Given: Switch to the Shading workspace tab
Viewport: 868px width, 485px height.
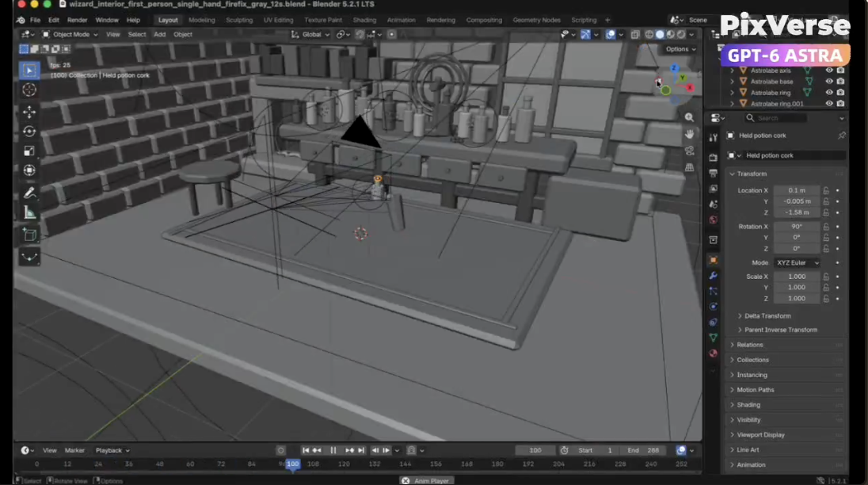Looking at the screenshot, I should [364, 20].
